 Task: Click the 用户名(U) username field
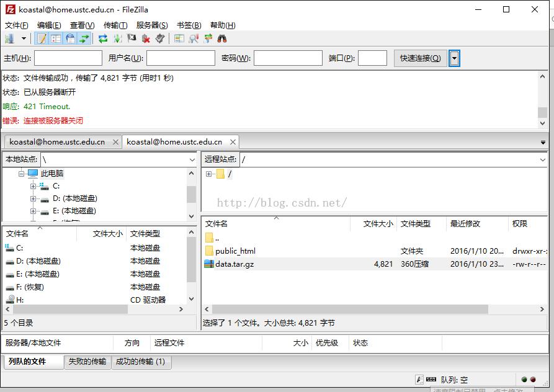coord(181,58)
